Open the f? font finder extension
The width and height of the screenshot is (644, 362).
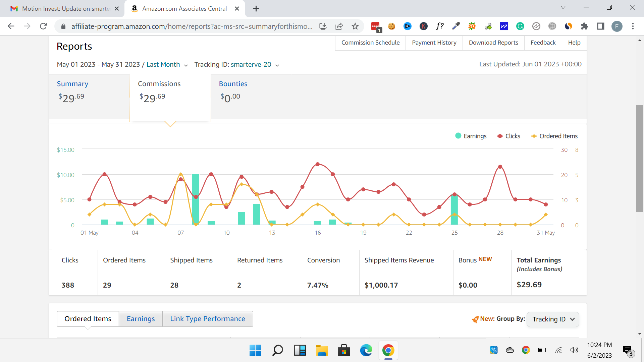coord(440,26)
